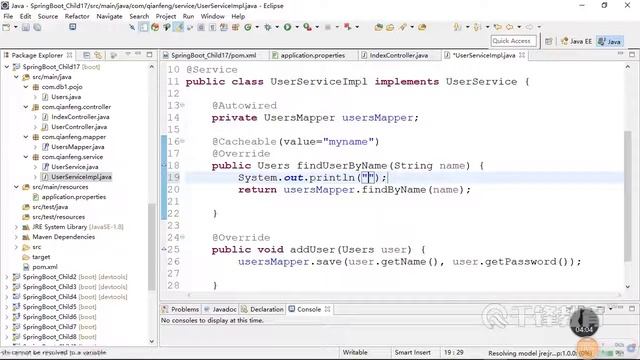Close the Console view tab
640x360 pixels.
(x=327, y=309)
